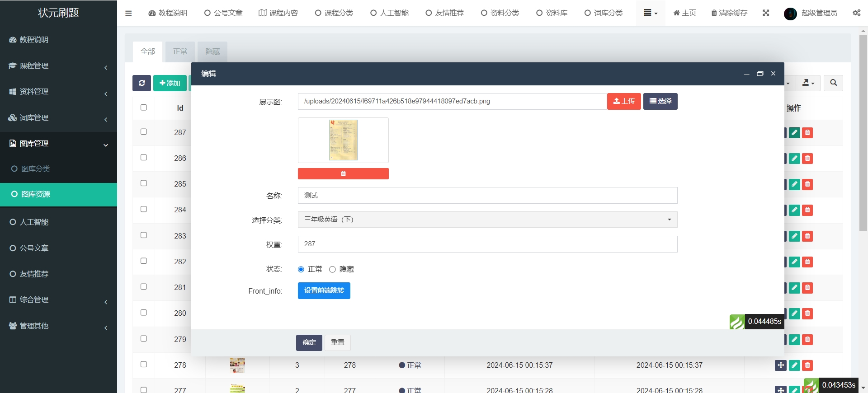
Task: Check the checkbox for row 284
Action: (144, 209)
